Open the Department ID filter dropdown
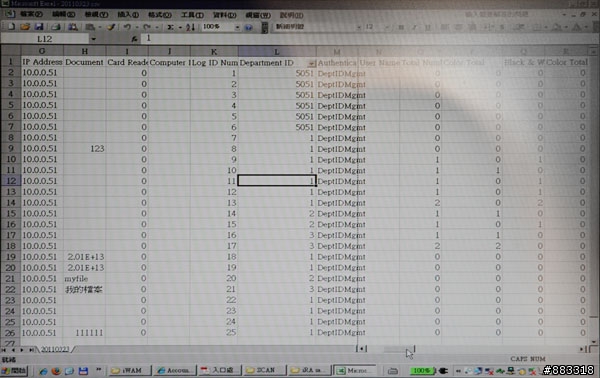 [311, 63]
